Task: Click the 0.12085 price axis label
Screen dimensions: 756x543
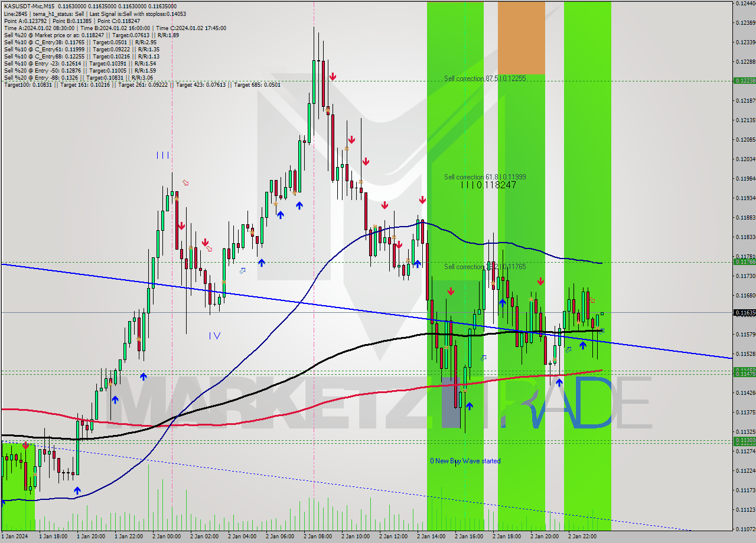Action: click(x=745, y=139)
